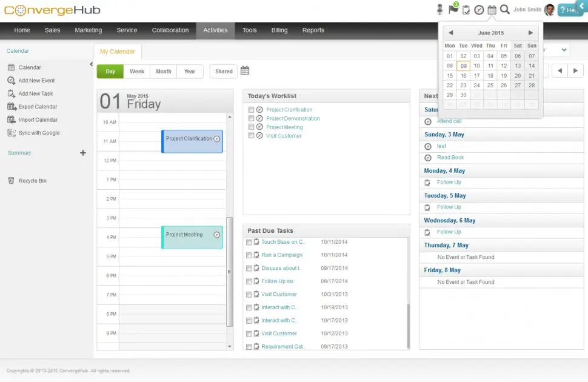The width and height of the screenshot is (588, 382).
Task: Open the My Calendar tab
Action: [x=117, y=52]
